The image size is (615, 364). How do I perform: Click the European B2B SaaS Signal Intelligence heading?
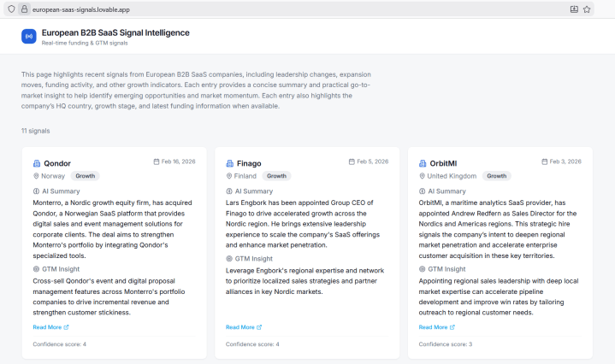pyautogui.click(x=115, y=32)
